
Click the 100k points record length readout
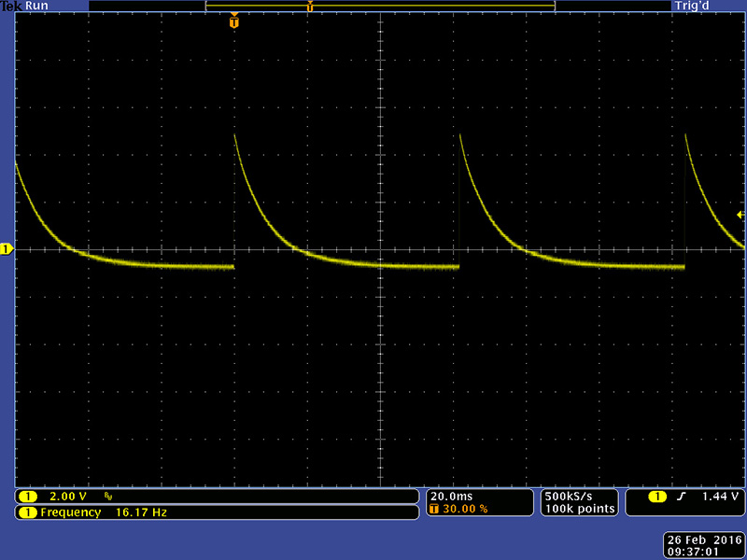[579, 509]
